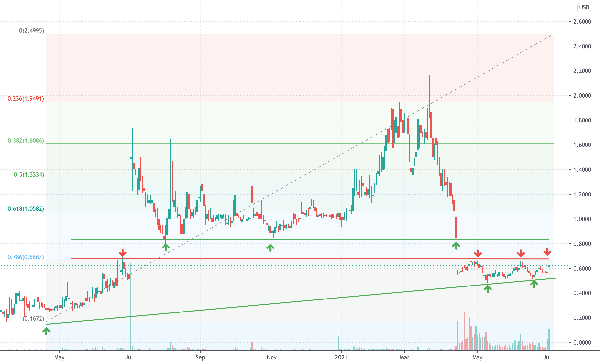Click the first Jul label on time axis
600x364 pixels.
pyautogui.click(x=129, y=357)
